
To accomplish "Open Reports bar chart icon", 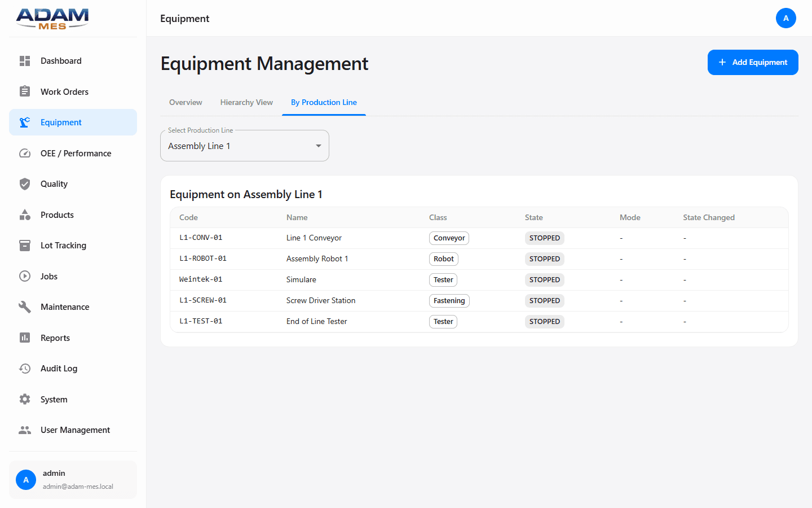I will pos(25,338).
